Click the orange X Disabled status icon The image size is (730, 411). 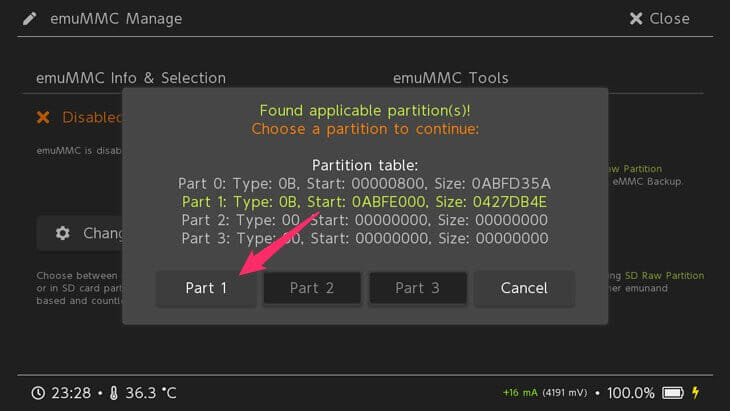point(43,117)
